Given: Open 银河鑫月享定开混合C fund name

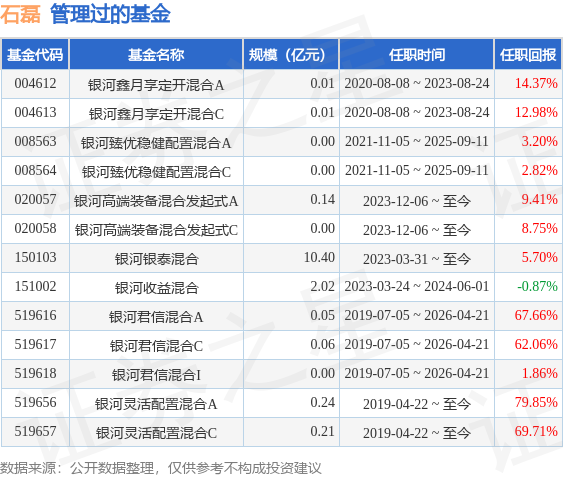Looking at the screenshot, I should (x=156, y=114).
